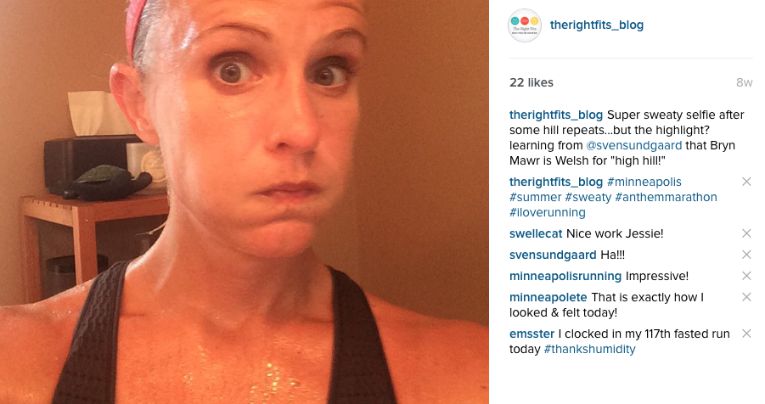Open @svensundgaard mention in caption
765x404 pixels.
coord(634,145)
